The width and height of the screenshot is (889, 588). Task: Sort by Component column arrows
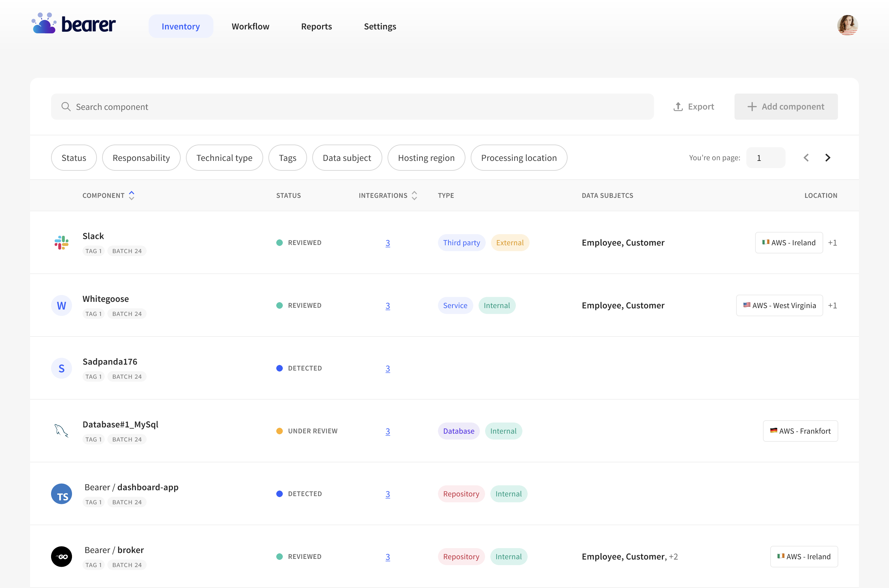(x=131, y=195)
